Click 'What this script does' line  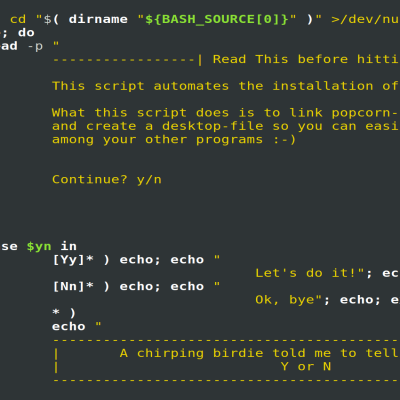[x=226, y=113]
